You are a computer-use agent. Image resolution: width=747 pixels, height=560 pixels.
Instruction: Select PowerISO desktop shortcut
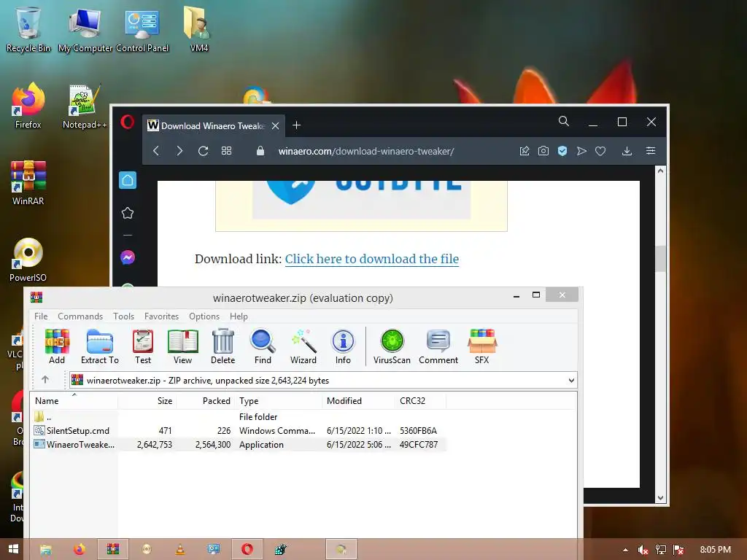[28, 260]
